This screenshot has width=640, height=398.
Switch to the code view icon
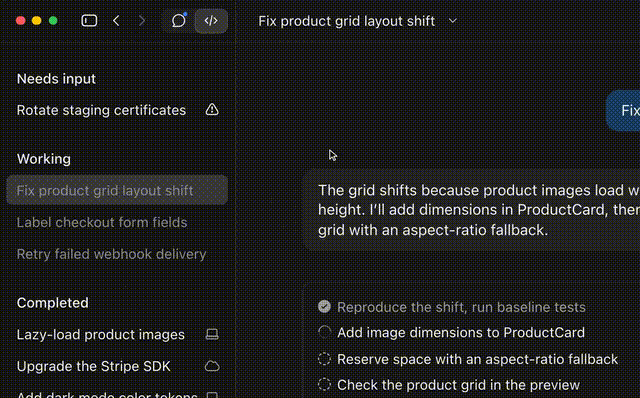pyautogui.click(x=211, y=20)
